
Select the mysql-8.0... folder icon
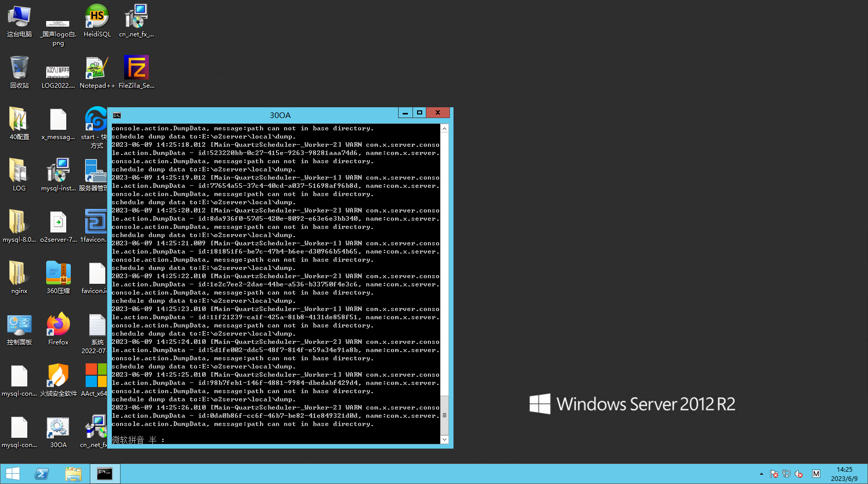pyautogui.click(x=19, y=226)
